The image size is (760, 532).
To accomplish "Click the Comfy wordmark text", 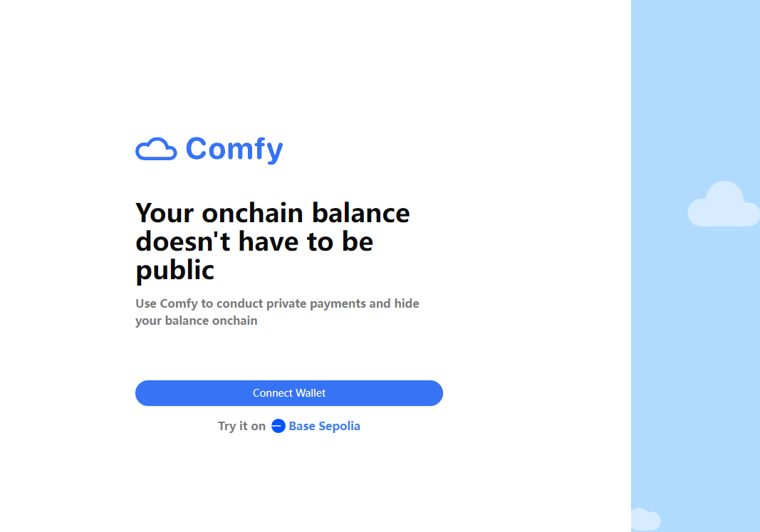I will [x=234, y=149].
